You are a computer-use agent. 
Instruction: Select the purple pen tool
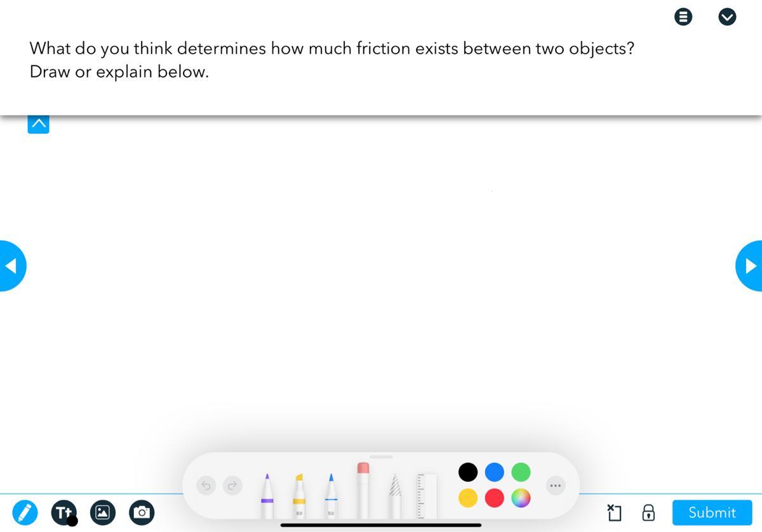[x=267, y=496]
